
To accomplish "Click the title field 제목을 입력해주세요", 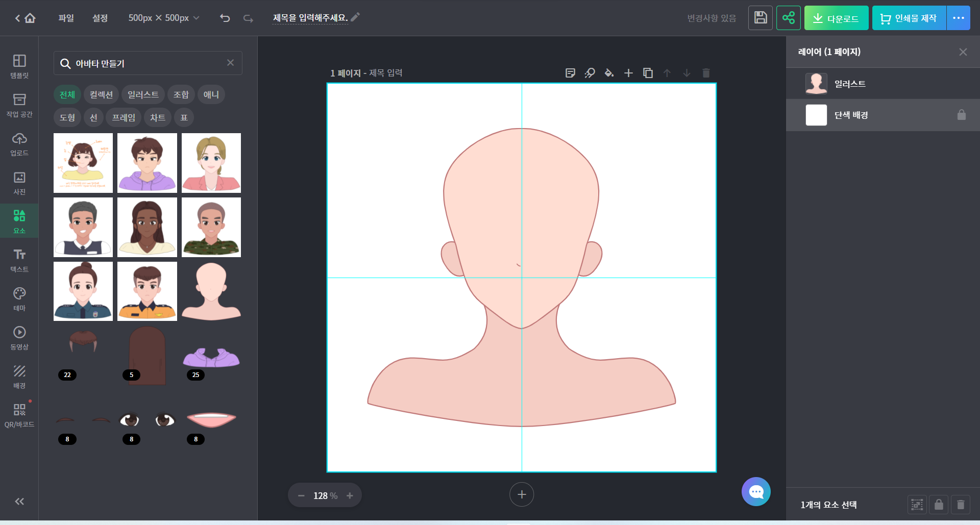I will click(x=310, y=18).
